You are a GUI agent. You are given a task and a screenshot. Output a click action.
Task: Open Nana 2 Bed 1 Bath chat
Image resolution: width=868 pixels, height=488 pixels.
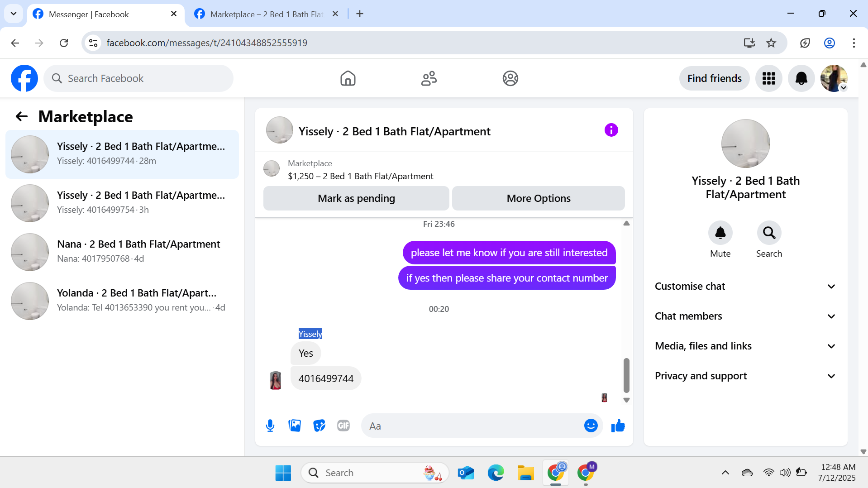tap(122, 252)
